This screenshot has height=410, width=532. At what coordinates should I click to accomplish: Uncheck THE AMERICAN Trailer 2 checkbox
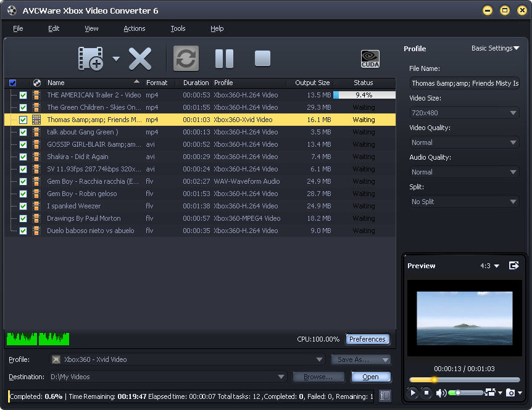tap(23, 95)
